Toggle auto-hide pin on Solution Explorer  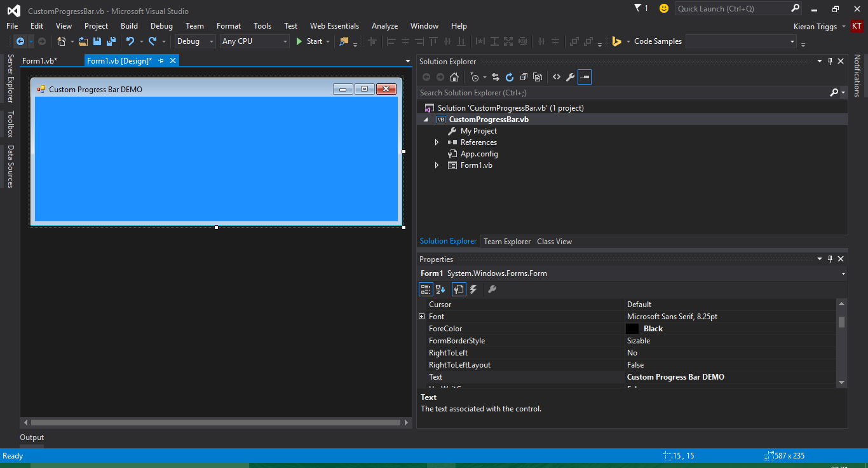[x=830, y=61]
